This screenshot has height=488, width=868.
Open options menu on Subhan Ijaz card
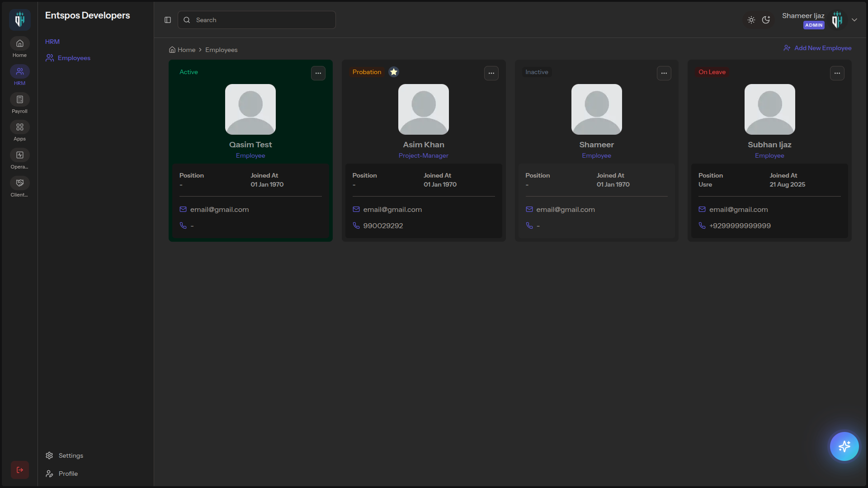[837, 73]
